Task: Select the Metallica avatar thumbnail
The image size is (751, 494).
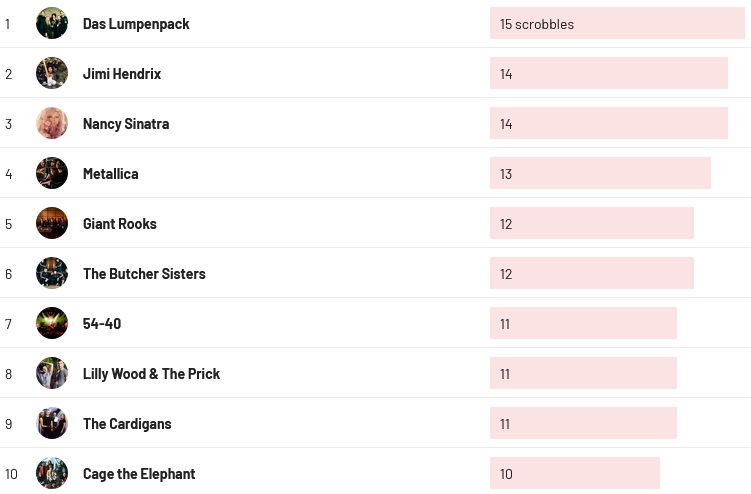Action: click(52, 173)
